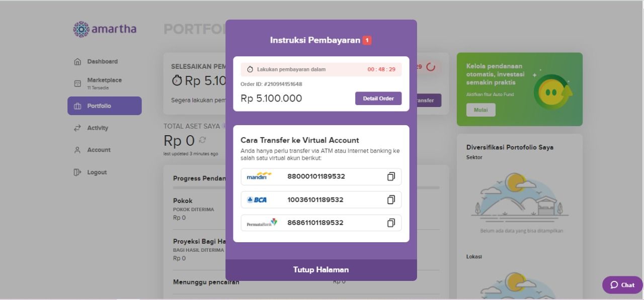Viewport: 644px width, 300px height.
Task: Click the Dashboard home icon
Action: (x=77, y=62)
